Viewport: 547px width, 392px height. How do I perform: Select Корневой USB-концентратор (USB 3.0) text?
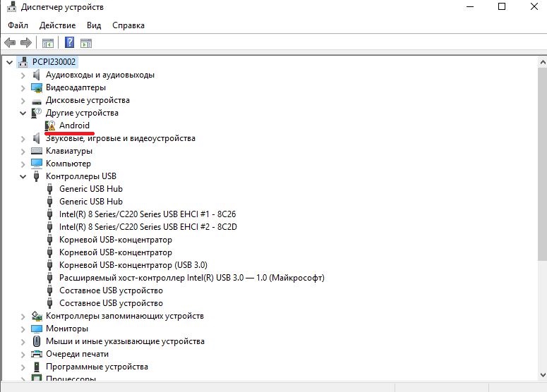133,265
